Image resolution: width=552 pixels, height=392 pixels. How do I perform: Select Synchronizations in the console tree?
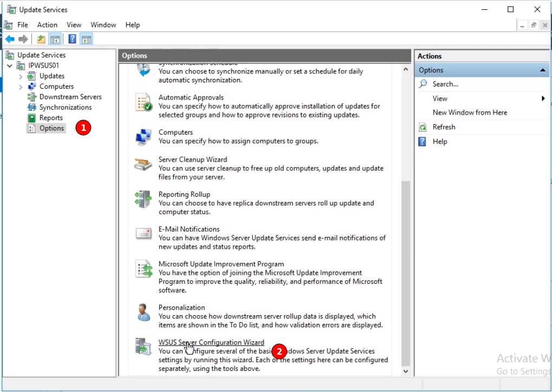65,107
